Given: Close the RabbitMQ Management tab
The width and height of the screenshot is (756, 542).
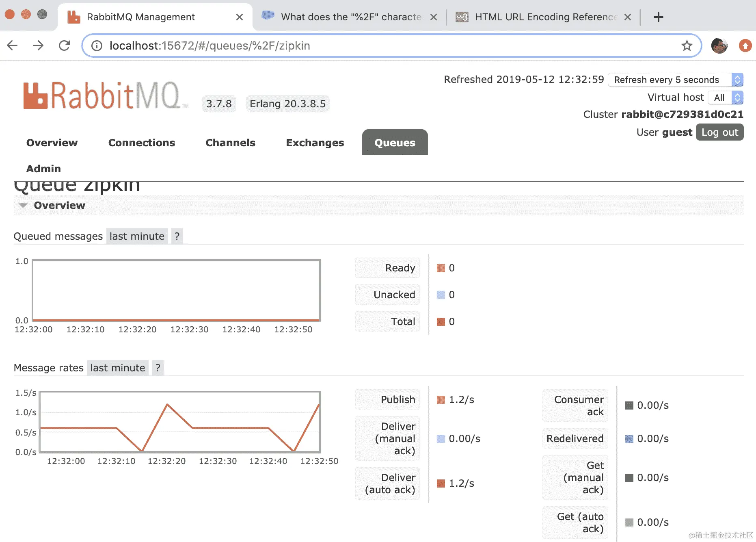Looking at the screenshot, I should point(240,17).
